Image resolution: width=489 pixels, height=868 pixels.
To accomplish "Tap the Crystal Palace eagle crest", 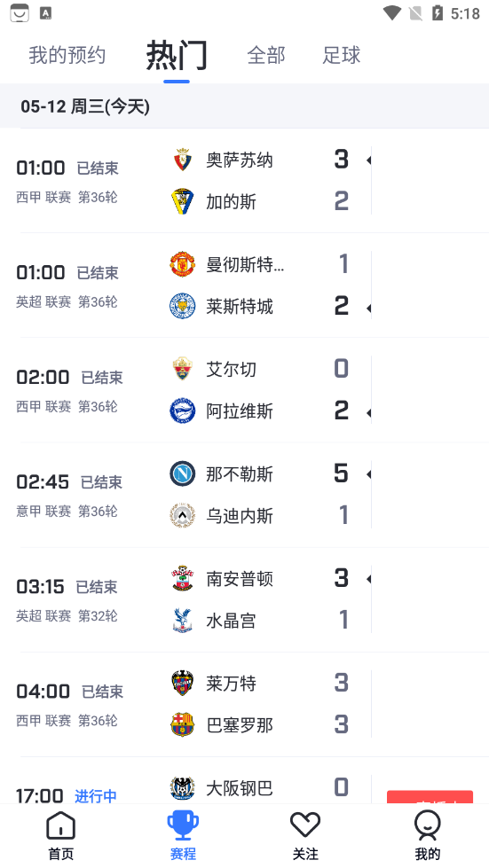I will (x=182, y=620).
